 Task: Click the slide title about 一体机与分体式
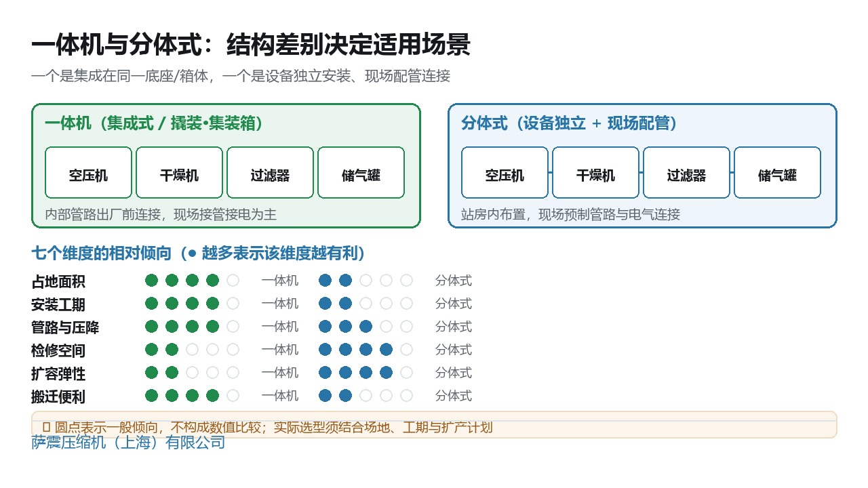click(x=251, y=45)
